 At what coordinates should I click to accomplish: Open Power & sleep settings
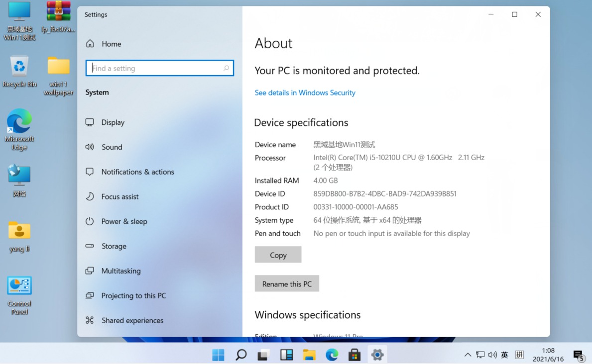click(x=124, y=221)
